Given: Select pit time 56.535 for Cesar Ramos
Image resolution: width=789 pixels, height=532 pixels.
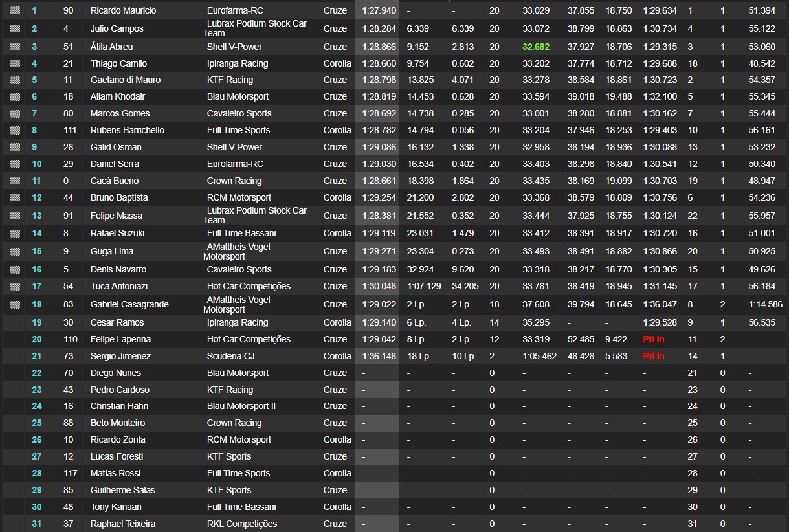Looking at the screenshot, I should click(x=762, y=322).
